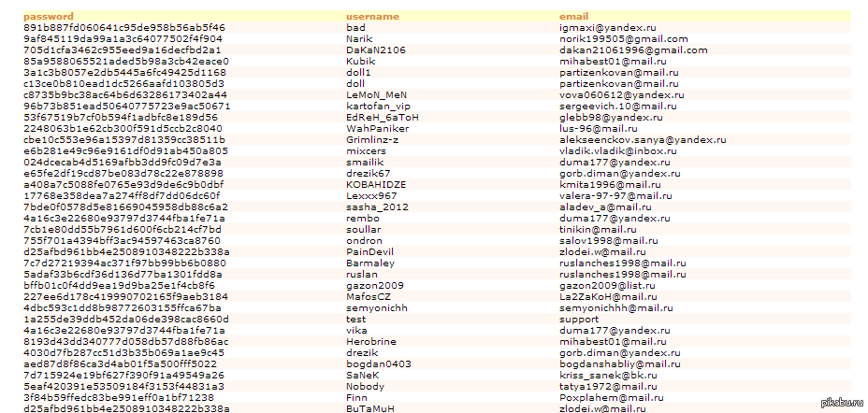Click the email column header
Screen dimensions: 868x413
(x=573, y=17)
